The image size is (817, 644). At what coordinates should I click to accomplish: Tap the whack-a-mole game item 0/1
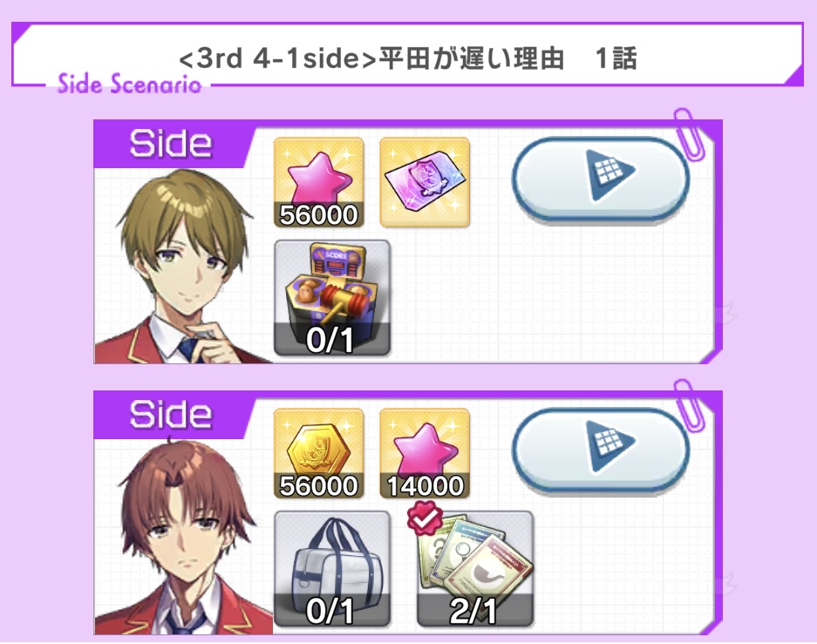coord(332,298)
